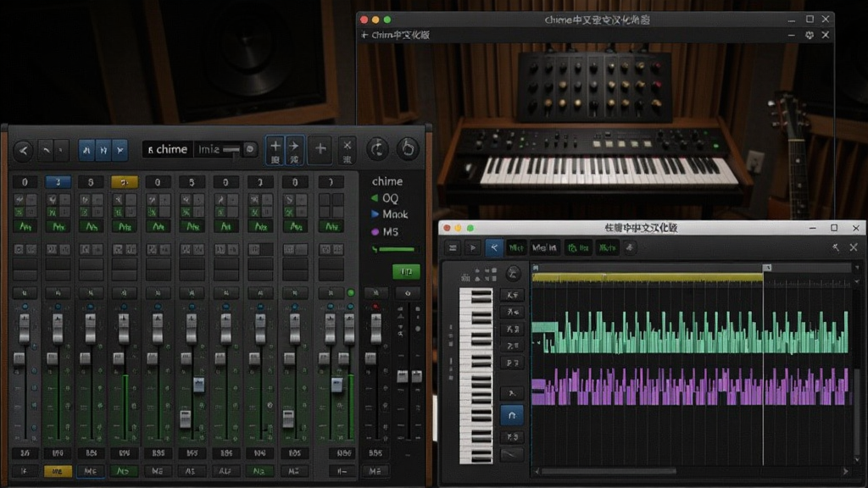Image resolution: width=868 pixels, height=488 pixels.
Task: Open the hamburger menu in piano roll toolbar
Action: tap(453, 248)
